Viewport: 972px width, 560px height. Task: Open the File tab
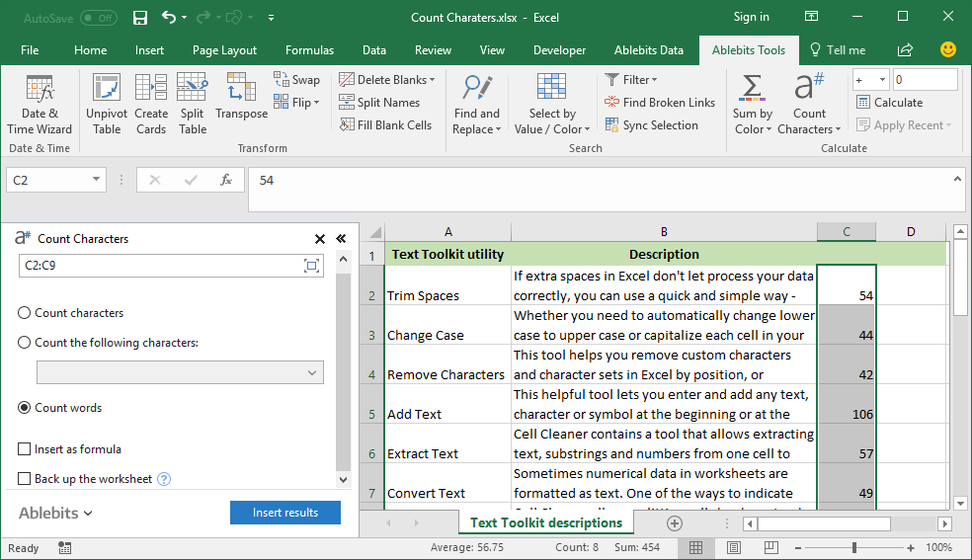30,50
